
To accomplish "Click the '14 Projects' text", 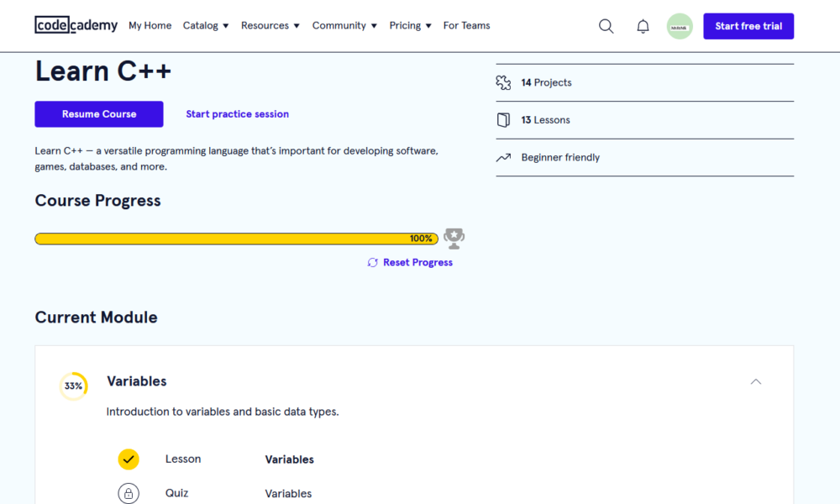I will click(x=547, y=82).
